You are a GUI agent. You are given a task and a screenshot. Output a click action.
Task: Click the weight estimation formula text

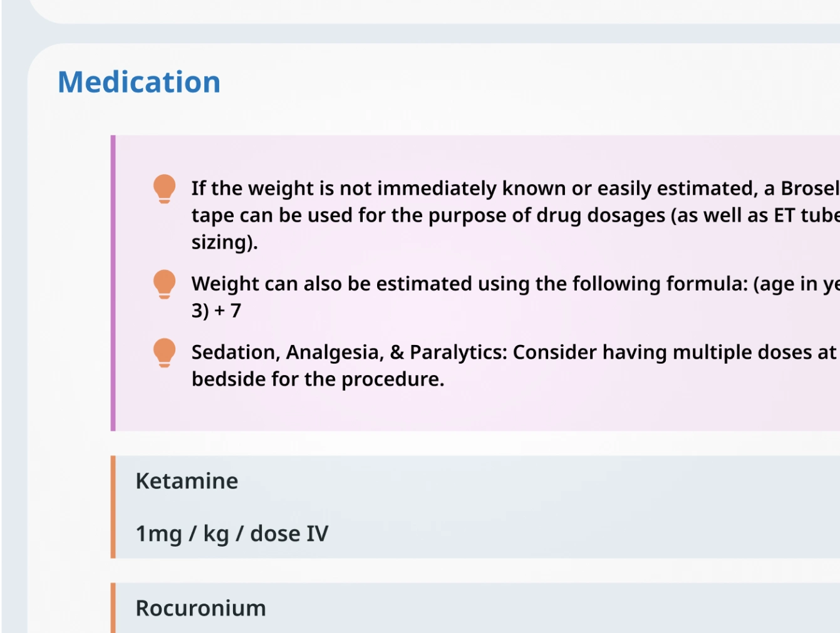click(x=515, y=297)
